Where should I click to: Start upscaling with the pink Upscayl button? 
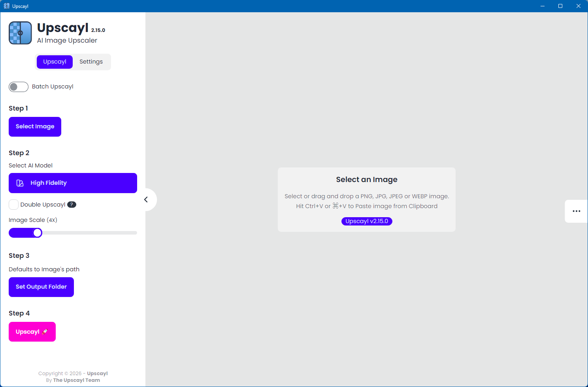click(32, 332)
